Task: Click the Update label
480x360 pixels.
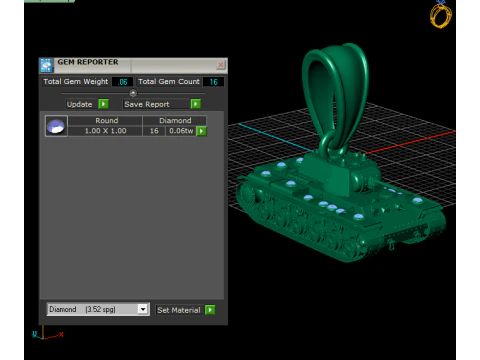Action: point(80,104)
